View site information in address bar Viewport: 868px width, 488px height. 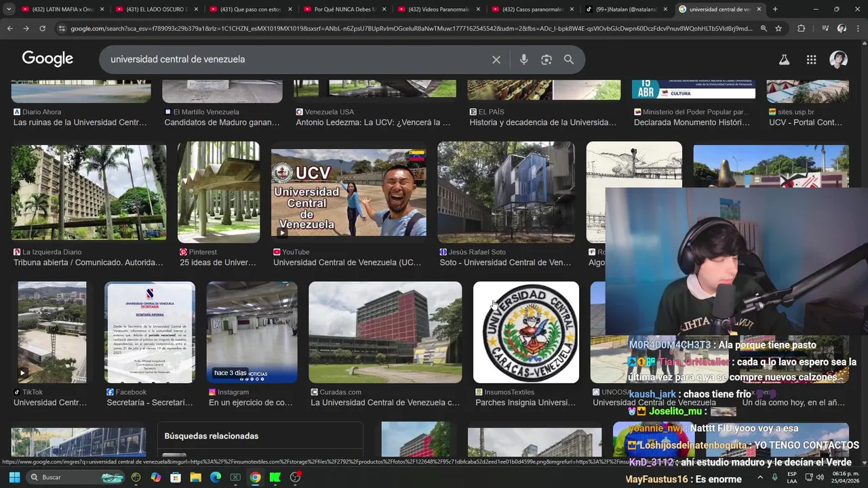(62, 28)
